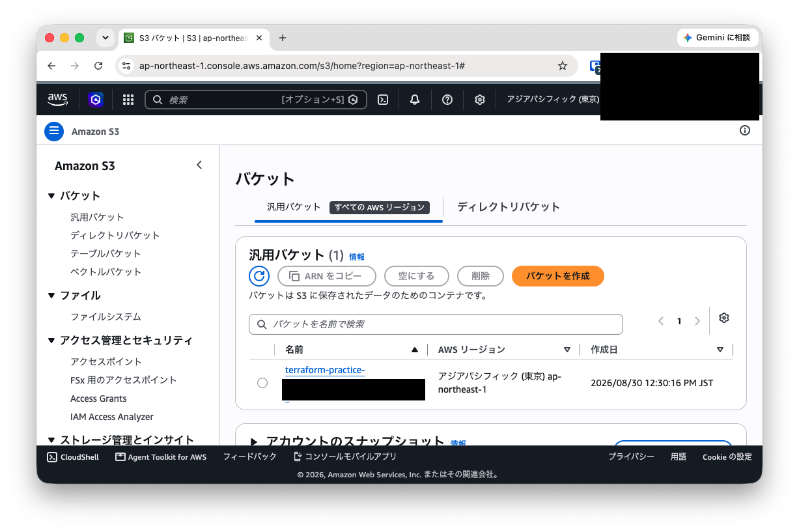
Task: Go back in browser history
Action: pyautogui.click(x=52, y=66)
